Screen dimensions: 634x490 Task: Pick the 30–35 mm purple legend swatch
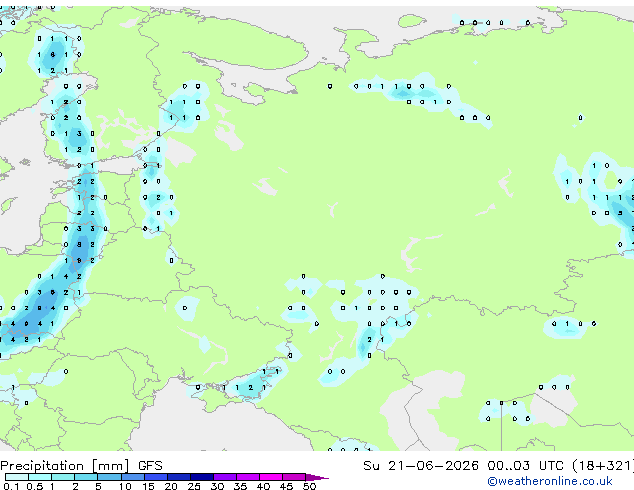tap(224, 477)
